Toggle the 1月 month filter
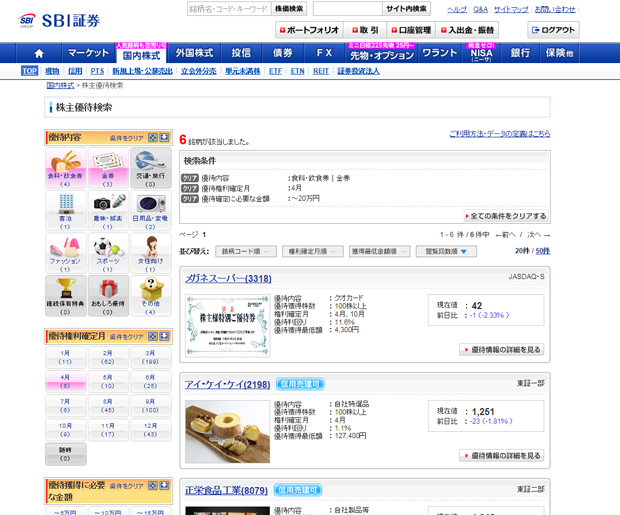Viewport: 620px width, 515px height. [66, 357]
